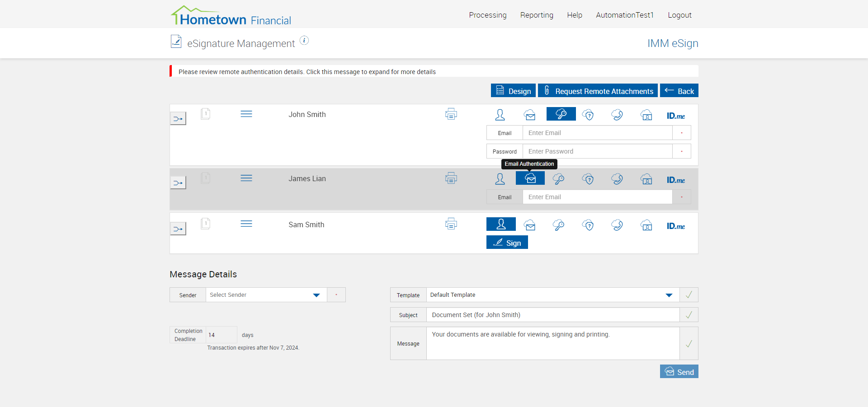Toggle email authentication for Sam Smith
This screenshot has width=868, height=407.
(530, 225)
